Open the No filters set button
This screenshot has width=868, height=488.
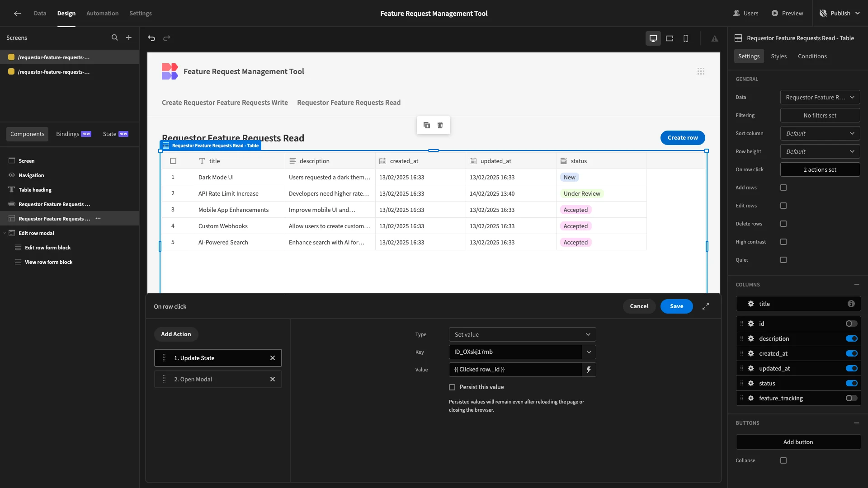(820, 115)
